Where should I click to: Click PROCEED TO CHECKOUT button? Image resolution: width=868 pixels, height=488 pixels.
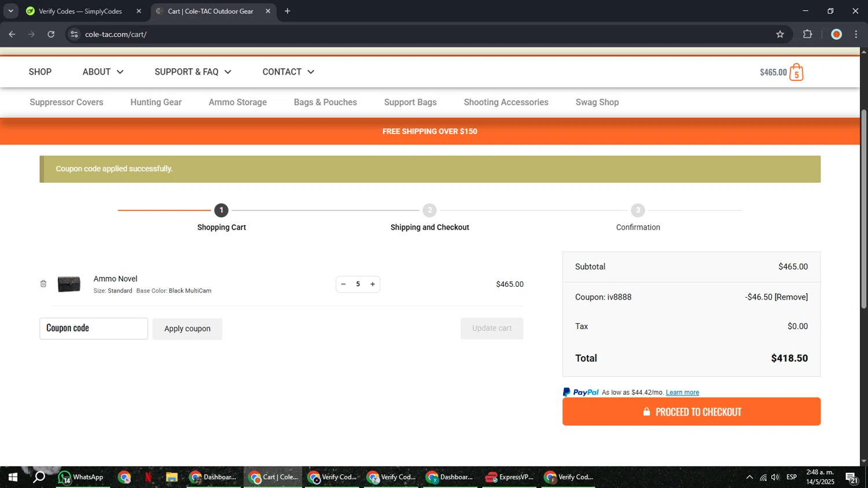pos(692,412)
